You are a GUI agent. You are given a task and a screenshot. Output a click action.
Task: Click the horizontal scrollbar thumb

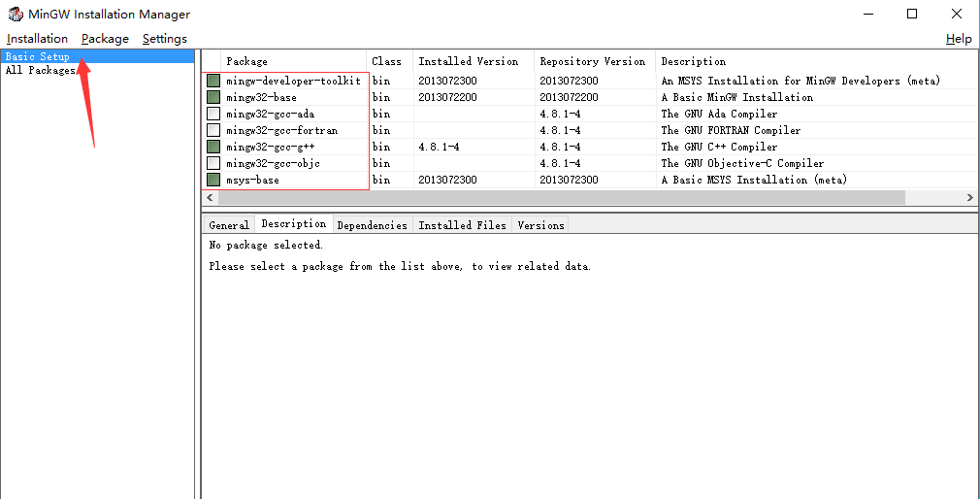(561, 198)
